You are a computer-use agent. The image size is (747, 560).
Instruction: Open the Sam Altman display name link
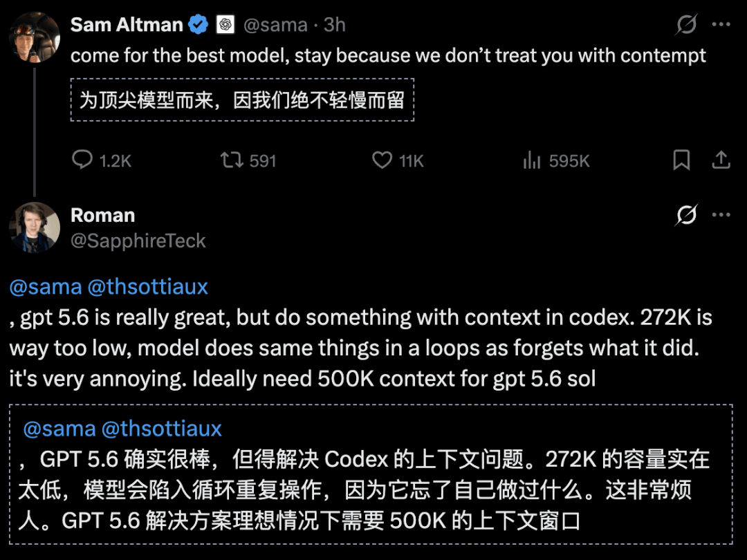[127, 24]
